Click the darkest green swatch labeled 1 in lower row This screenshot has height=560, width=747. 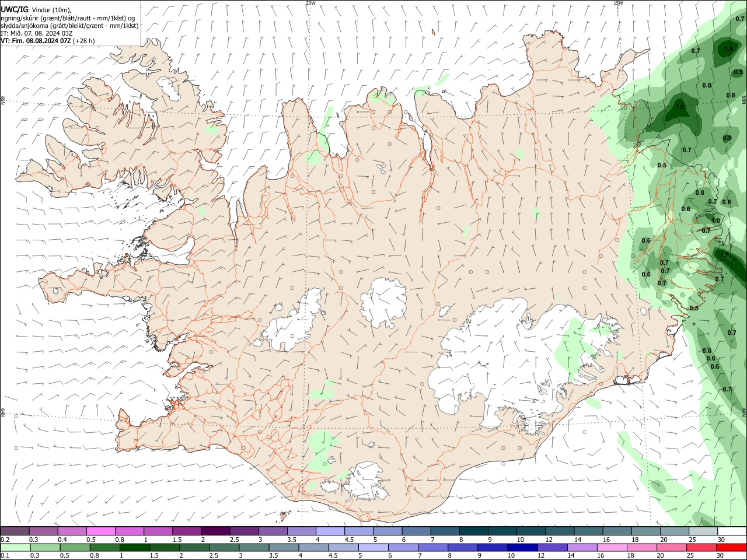click(135, 547)
